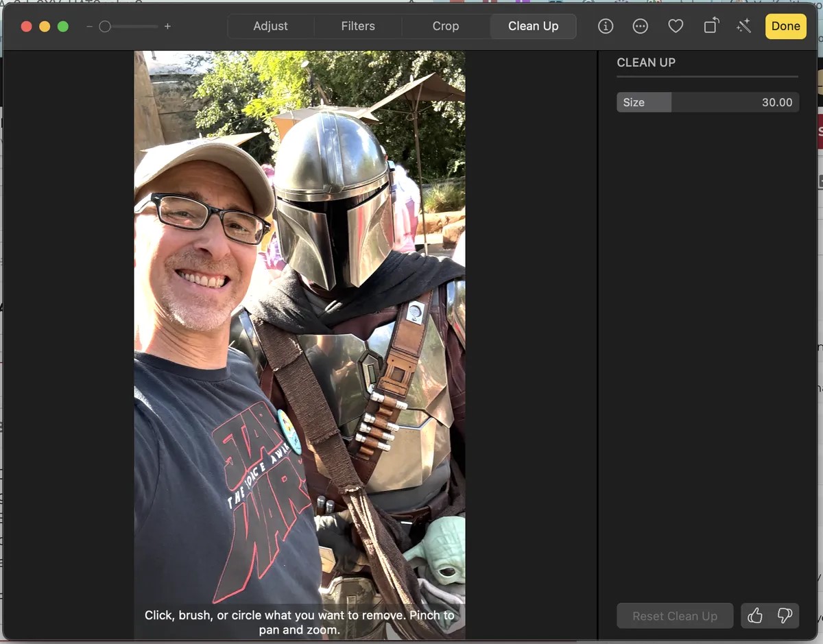Open the More options ellipsis menu

click(x=640, y=26)
